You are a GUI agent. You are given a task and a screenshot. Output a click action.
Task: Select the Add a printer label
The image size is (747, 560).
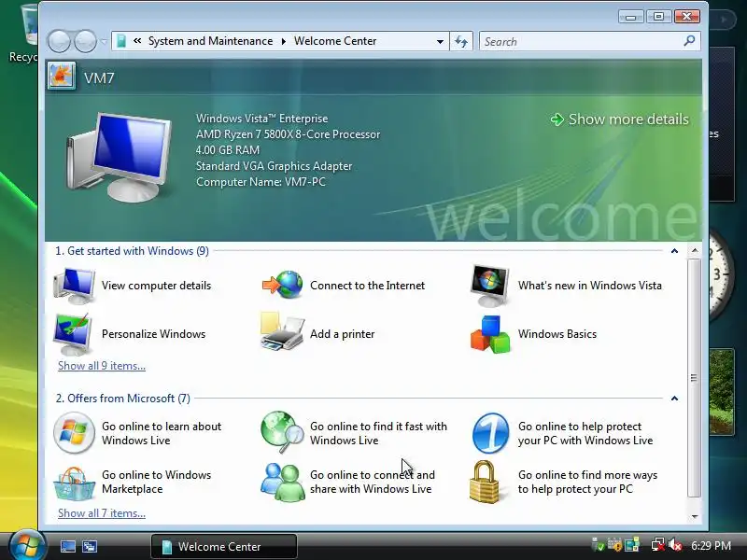(342, 334)
